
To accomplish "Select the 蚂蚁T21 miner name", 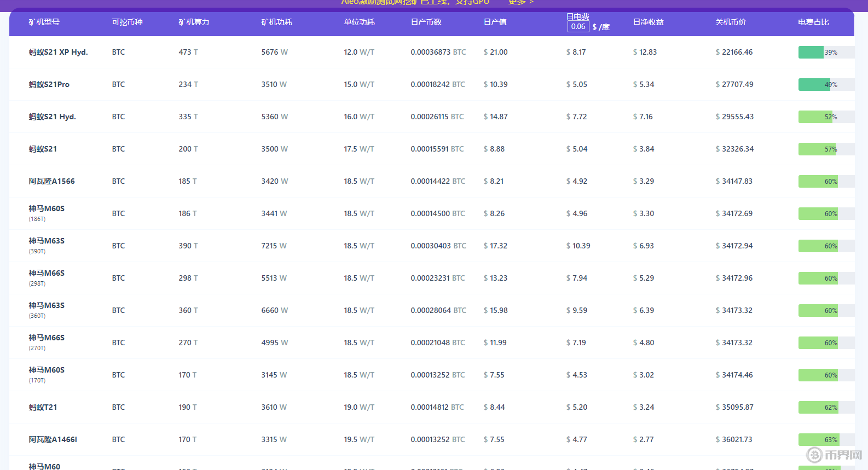I will [x=43, y=408].
